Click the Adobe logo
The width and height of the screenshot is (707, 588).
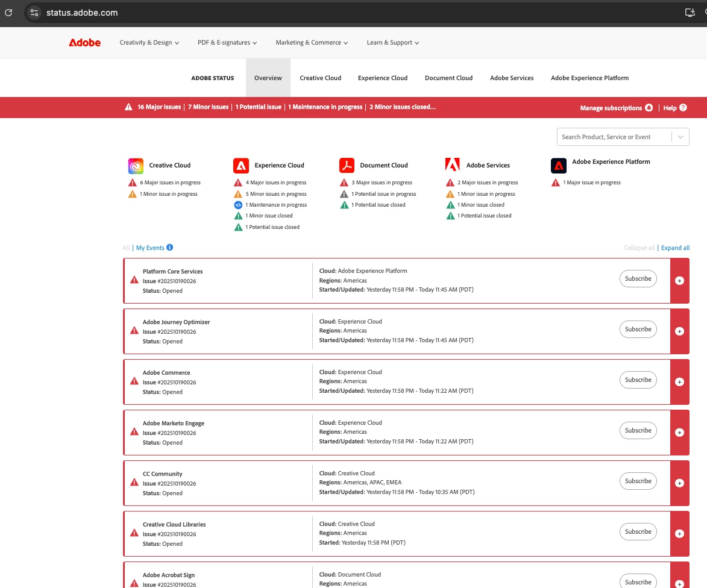coord(85,42)
